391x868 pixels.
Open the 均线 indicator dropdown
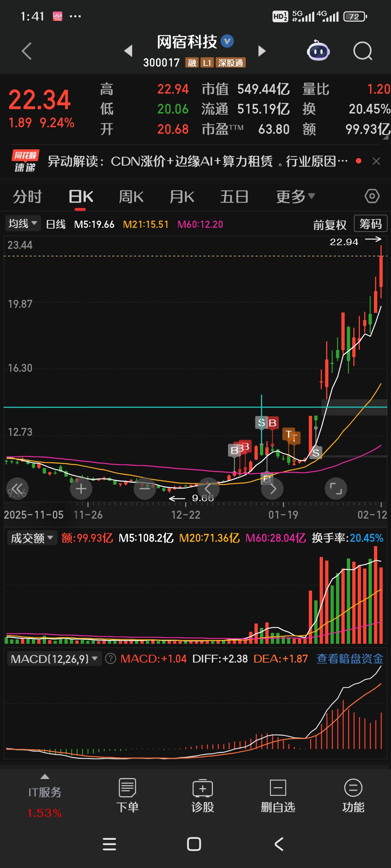click(22, 224)
